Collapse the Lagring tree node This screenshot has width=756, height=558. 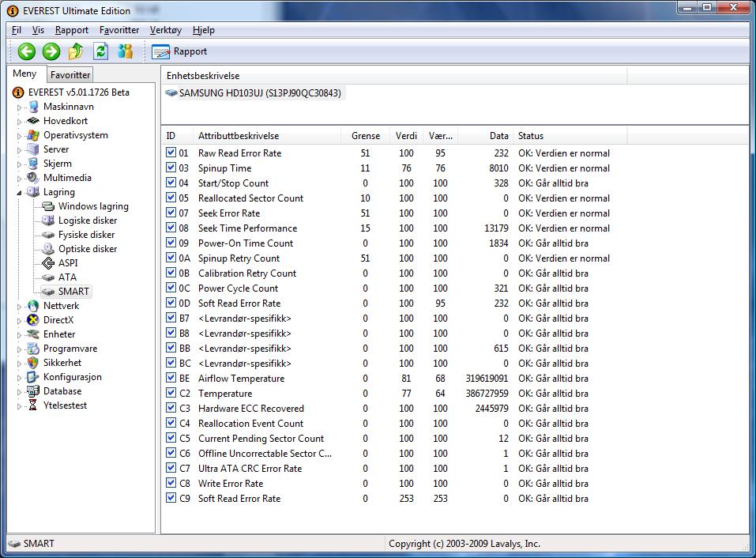tap(19, 192)
